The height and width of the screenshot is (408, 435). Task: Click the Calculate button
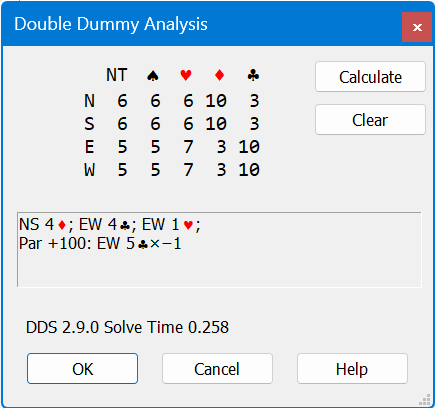370,77
